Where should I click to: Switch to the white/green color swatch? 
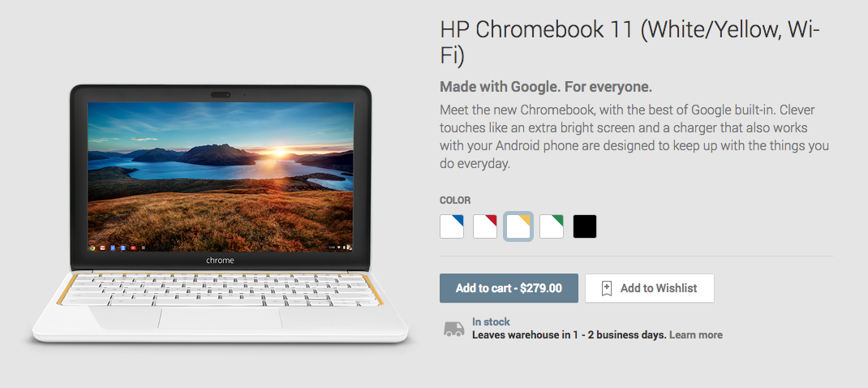click(x=552, y=226)
